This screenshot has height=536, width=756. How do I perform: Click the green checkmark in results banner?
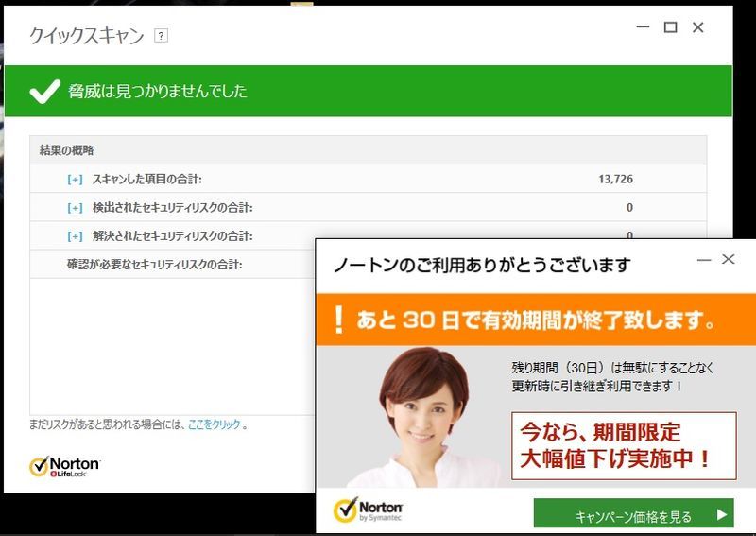[x=44, y=91]
